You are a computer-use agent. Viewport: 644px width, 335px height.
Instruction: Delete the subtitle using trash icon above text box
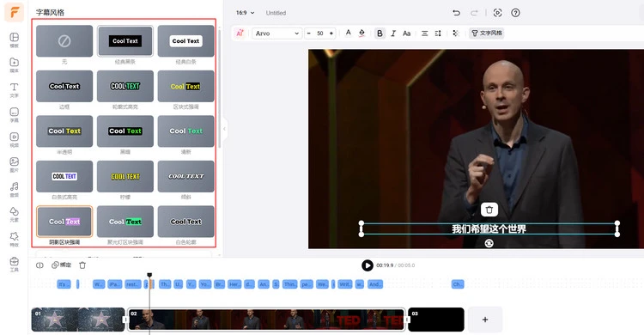tap(489, 210)
